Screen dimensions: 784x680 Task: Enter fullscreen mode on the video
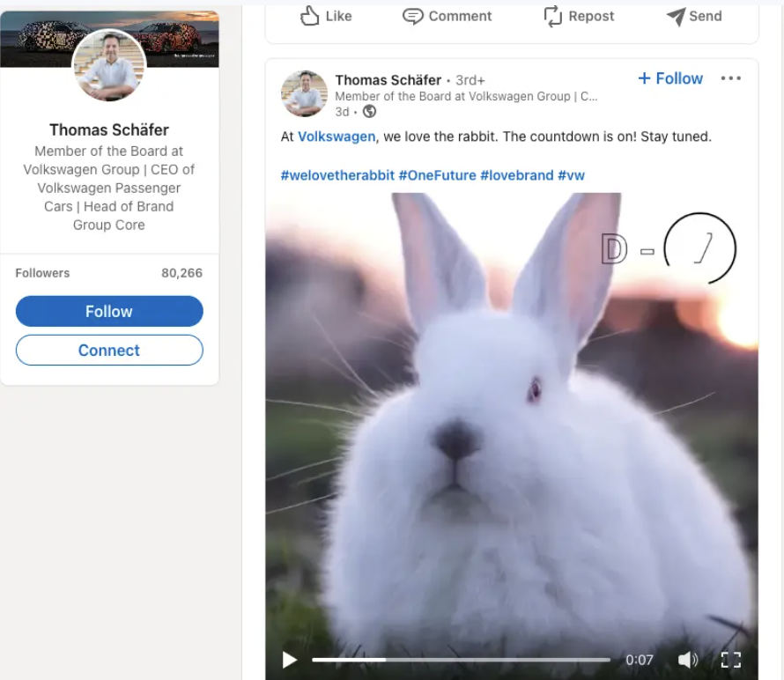coord(731,660)
